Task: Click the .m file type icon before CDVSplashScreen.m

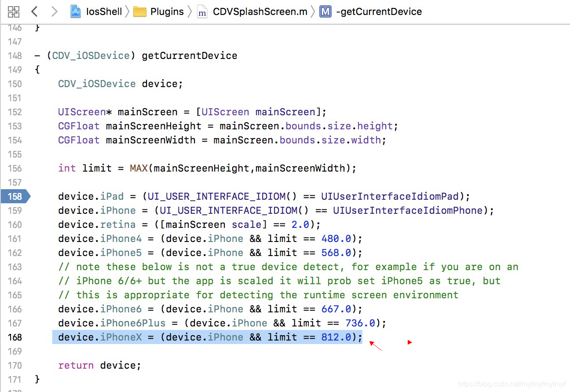Action: coord(202,12)
